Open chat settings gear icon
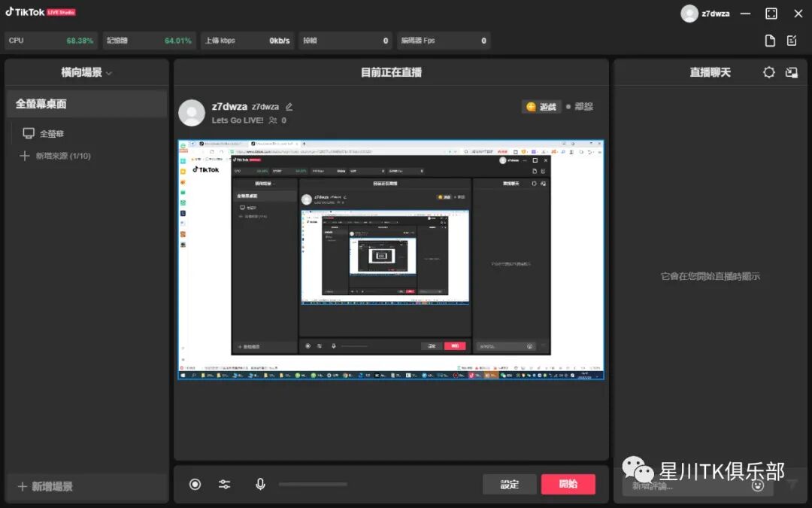This screenshot has width=812, height=508. click(769, 72)
